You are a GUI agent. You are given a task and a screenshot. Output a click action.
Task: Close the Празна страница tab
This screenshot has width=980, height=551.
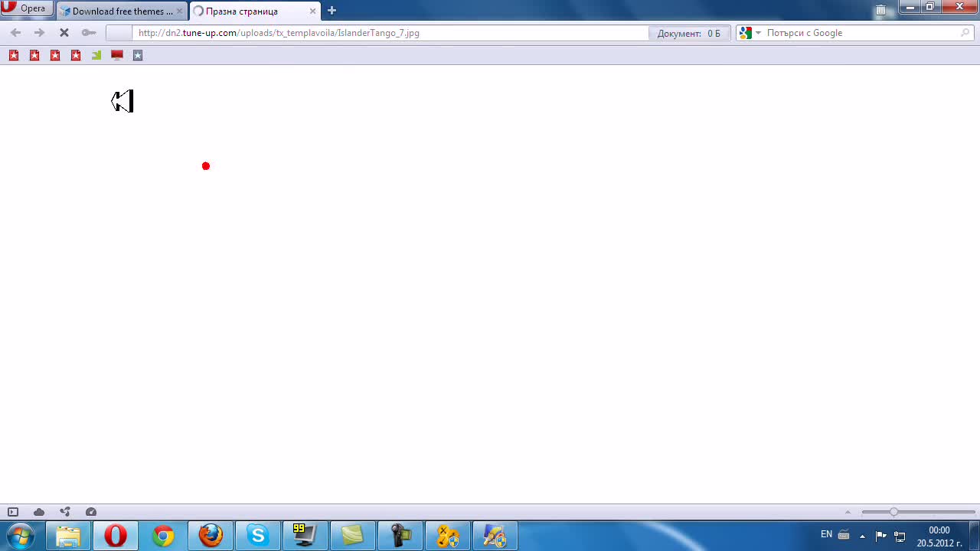[x=312, y=11]
